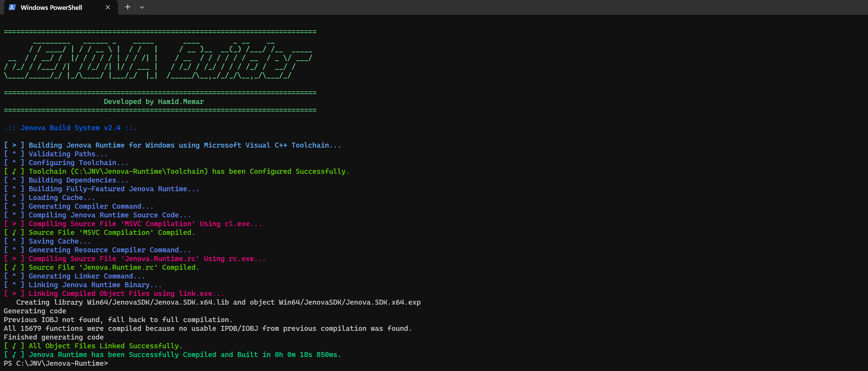Image resolution: width=868 pixels, height=371 pixels.
Task: Click the 'Toolchain has been Configured Successfully' line
Action: click(x=177, y=171)
